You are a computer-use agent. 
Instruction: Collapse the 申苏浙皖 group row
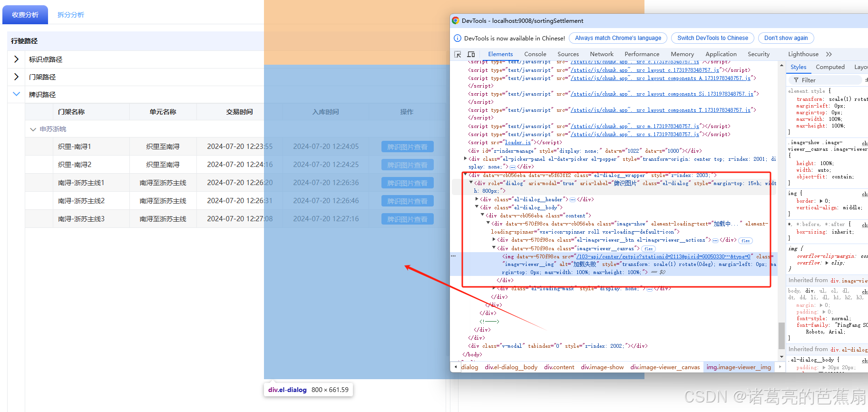click(x=33, y=129)
